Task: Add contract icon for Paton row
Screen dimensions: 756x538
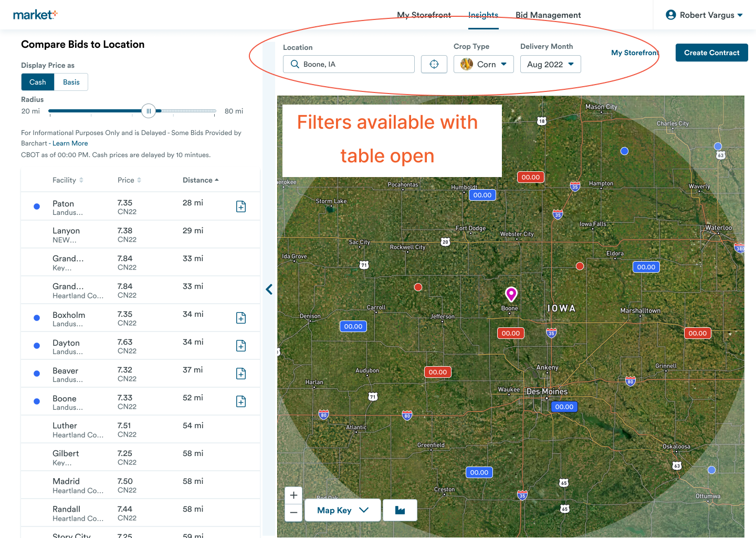Action: pos(241,206)
